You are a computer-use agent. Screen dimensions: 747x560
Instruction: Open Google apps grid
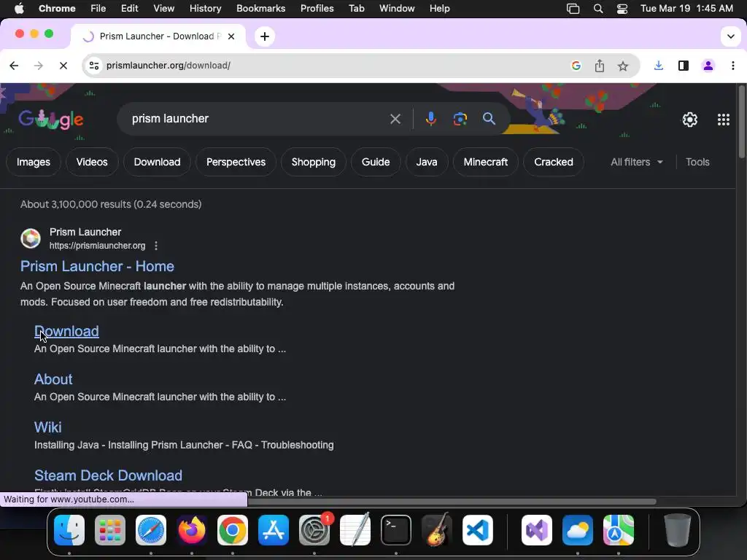(x=723, y=120)
